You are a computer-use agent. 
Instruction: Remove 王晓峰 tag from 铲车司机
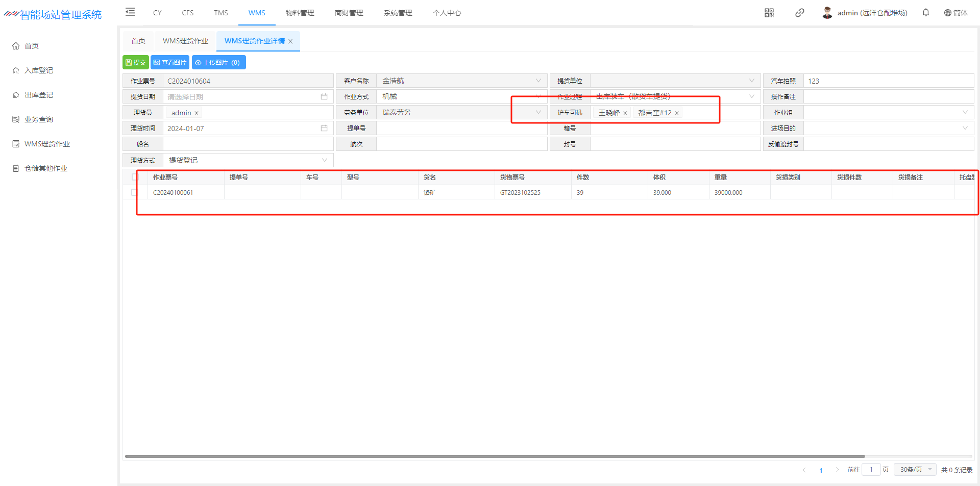(x=625, y=113)
